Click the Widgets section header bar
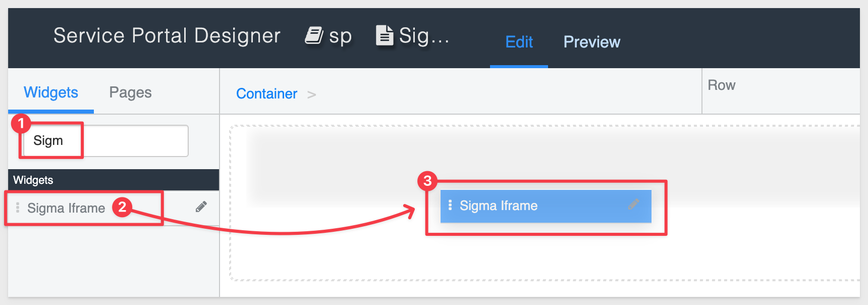The height and width of the screenshot is (305, 868). pos(114,180)
